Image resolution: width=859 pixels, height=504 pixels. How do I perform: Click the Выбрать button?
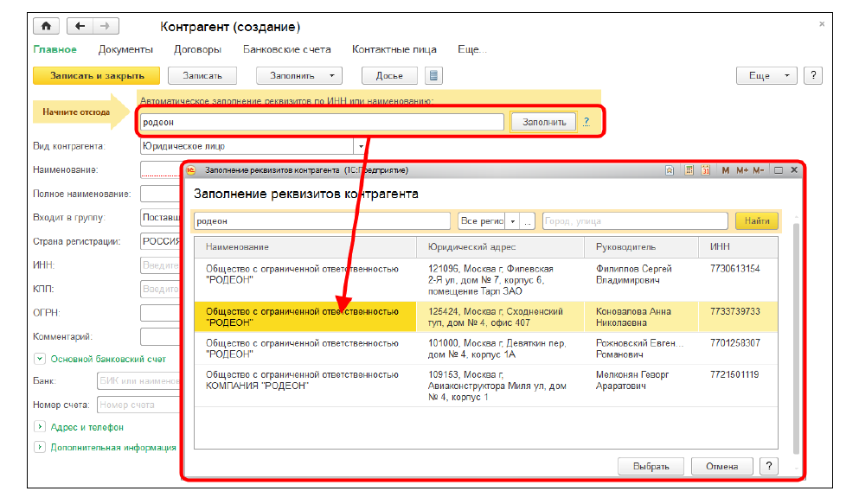(x=651, y=466)
